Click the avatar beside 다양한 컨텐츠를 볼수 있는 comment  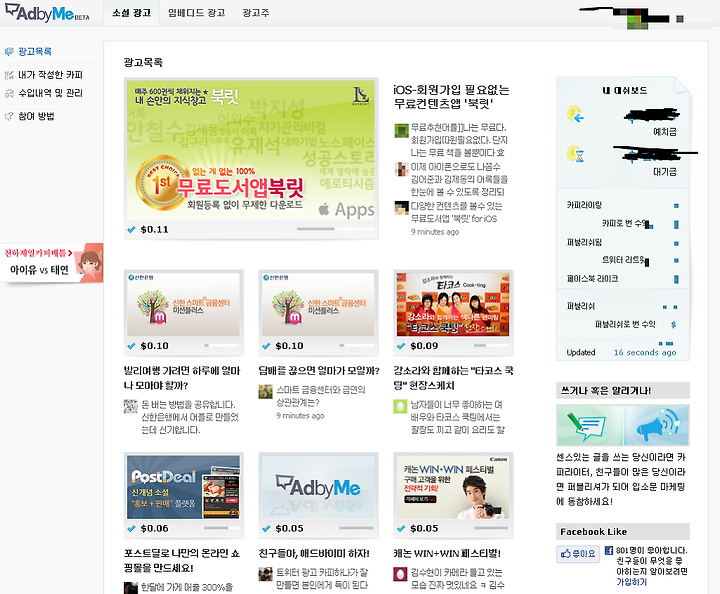click(x=401, y=208)
